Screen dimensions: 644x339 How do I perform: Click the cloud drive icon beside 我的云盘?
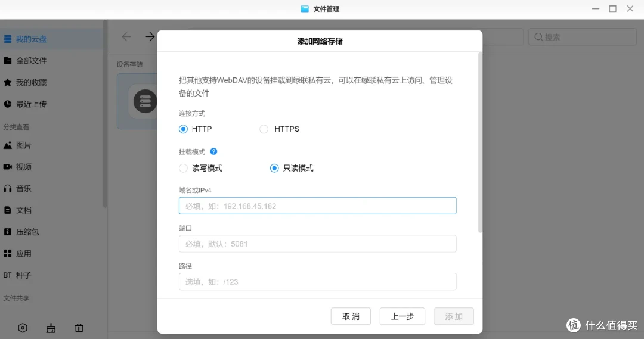tap(7, 39)
